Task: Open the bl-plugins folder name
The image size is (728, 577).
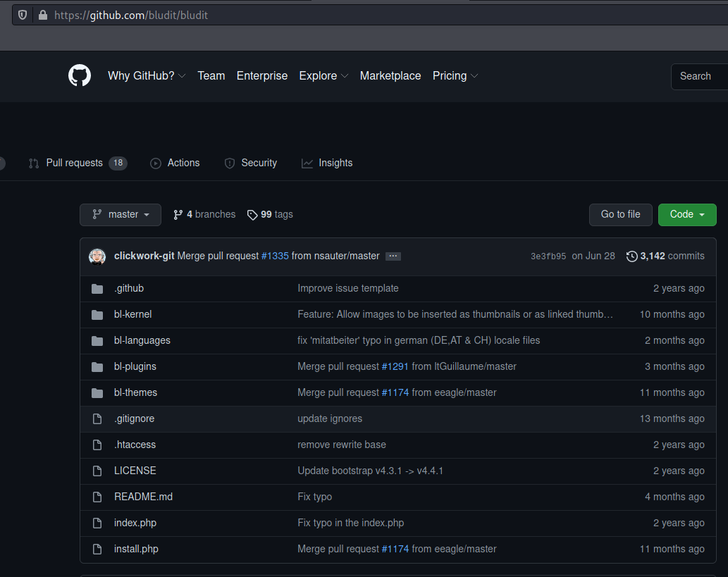Action: pos(135,366)
